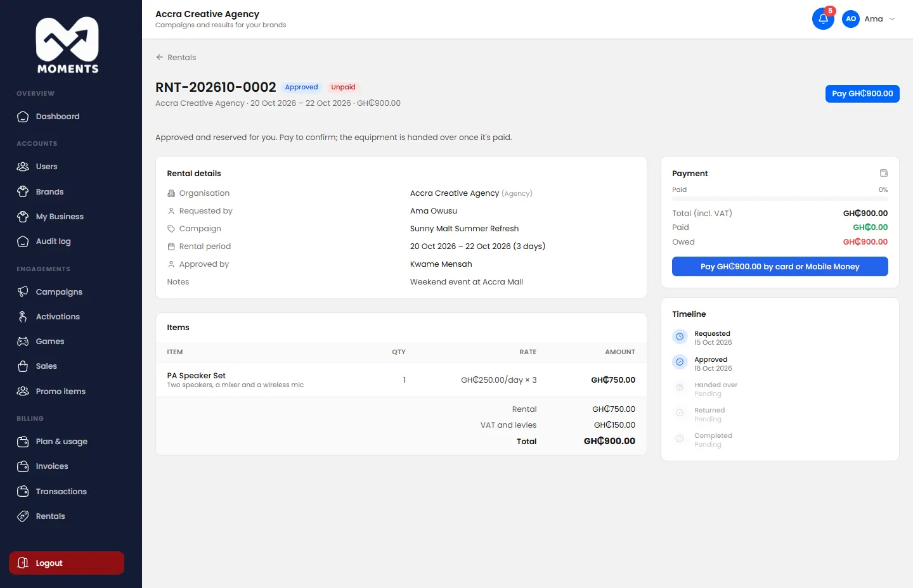The width and height of the screenshot is (913, 588).
Task: Click the Approved timeline marker
Action: (680, 362)
